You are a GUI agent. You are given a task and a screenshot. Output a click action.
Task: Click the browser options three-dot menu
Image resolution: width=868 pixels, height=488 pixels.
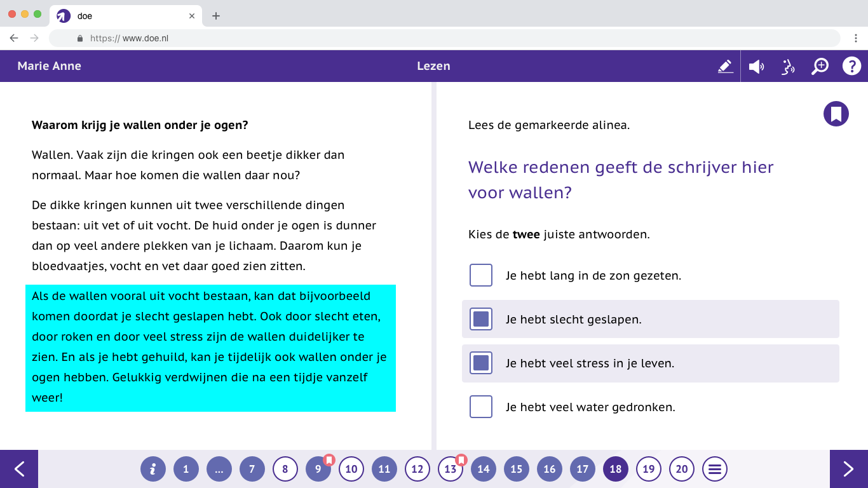pos(857,38)
